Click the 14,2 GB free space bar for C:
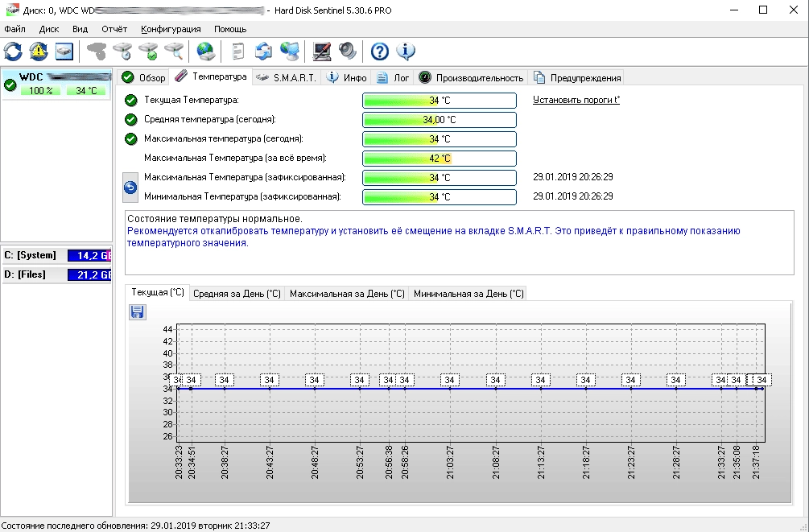This screenshot has width=809, height=532. (89, 255)
